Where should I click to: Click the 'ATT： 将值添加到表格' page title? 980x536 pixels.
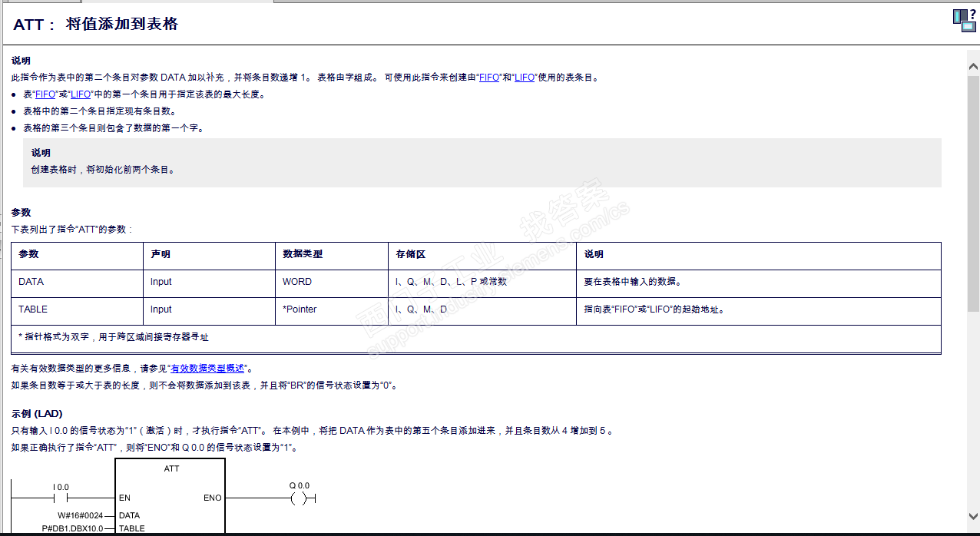tap(96, 24)
